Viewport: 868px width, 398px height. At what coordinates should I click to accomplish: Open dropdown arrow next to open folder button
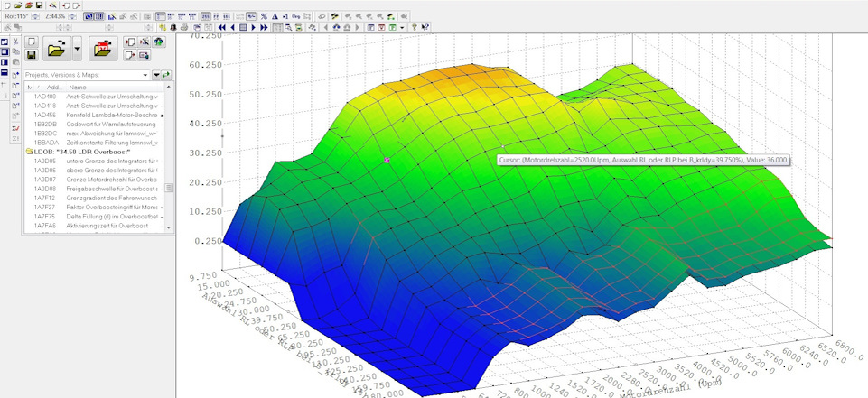[x=77, y=49]
